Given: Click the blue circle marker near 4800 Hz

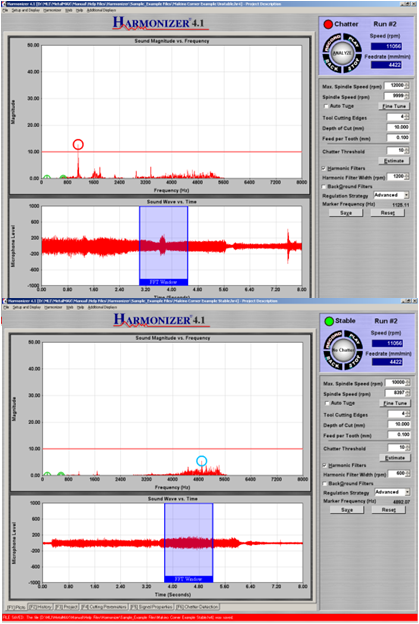Looking at the screenshot, I should (x=202, y=461).
